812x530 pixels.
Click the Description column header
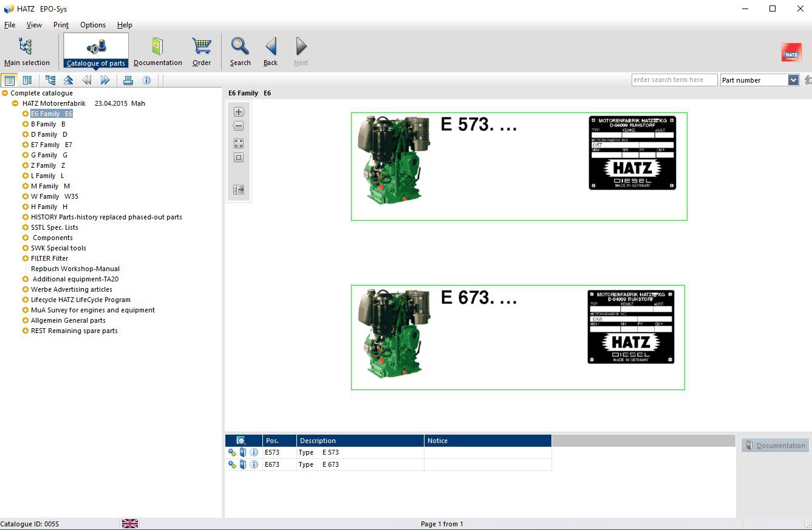pos(361,441)
